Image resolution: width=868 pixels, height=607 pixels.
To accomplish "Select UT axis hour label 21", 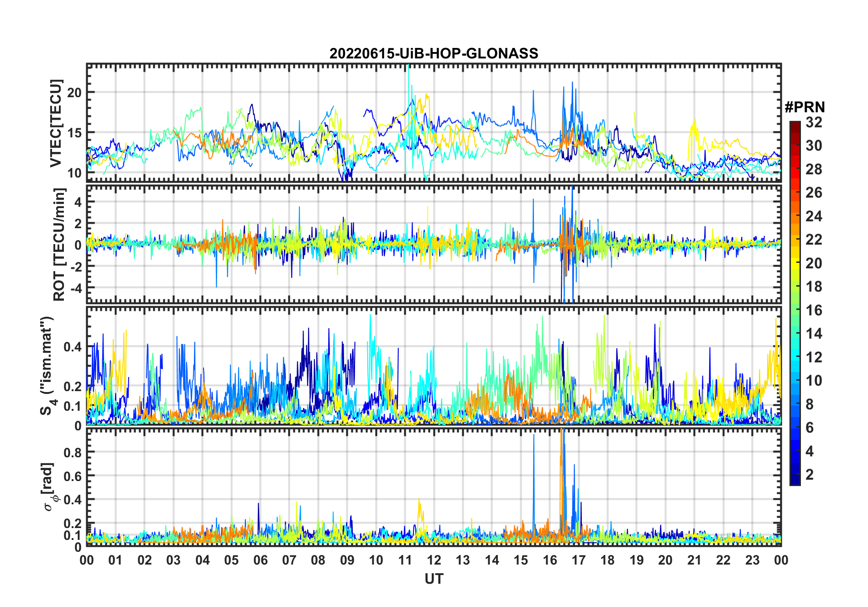I will pos(695,560).
